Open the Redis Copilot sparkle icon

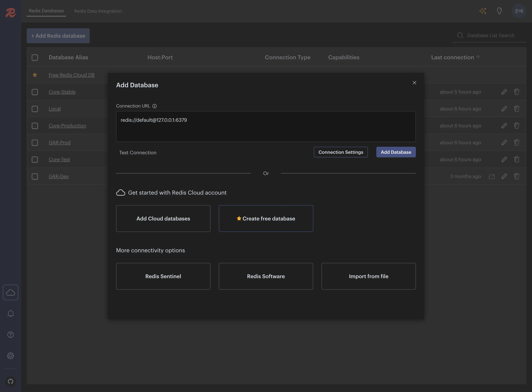point(483,11)
